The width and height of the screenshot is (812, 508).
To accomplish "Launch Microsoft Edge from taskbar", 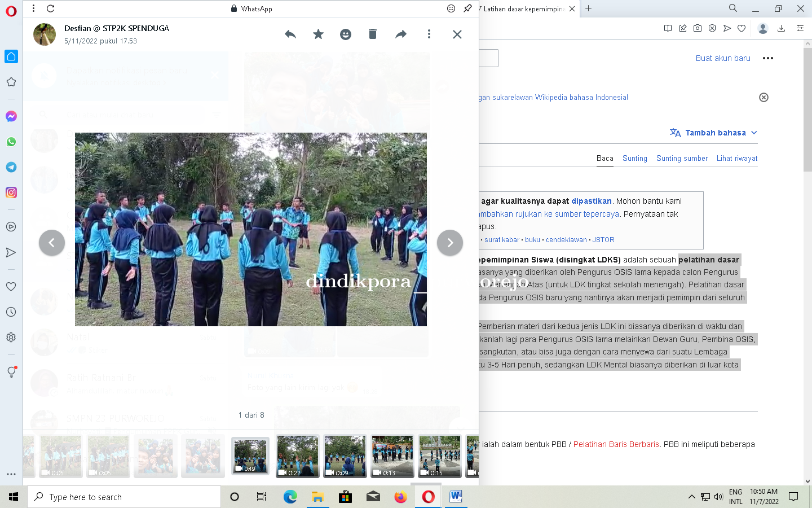I will point(290,497).
